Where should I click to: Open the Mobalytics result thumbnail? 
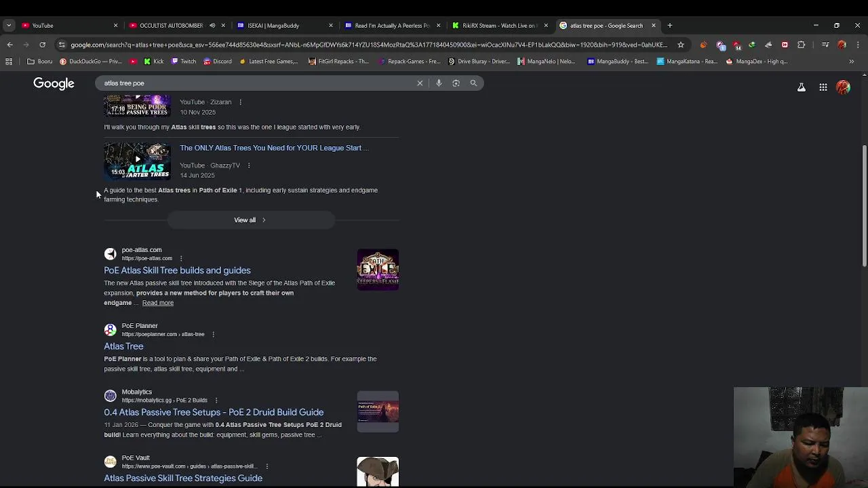click(x=378, y=411)
